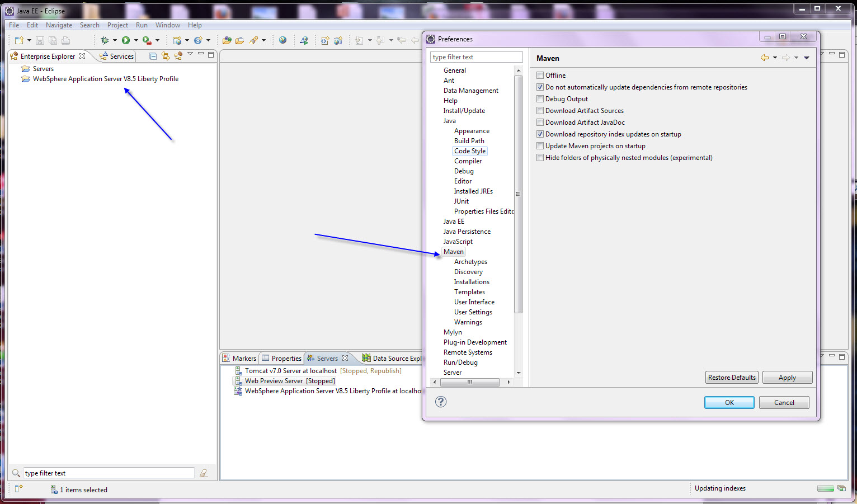Open the Back history dropdown in Preferences
The height and width of the screenshot is (504, 857).
775,58
